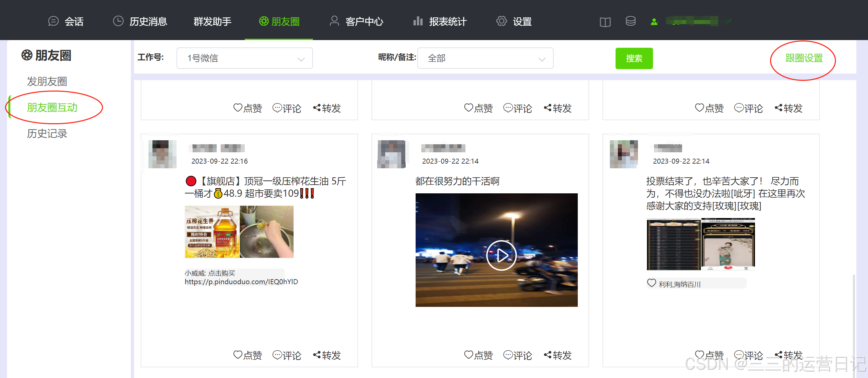Click the book icon in the top bar
Screen dimensions: 868x378
pos(605,22)
